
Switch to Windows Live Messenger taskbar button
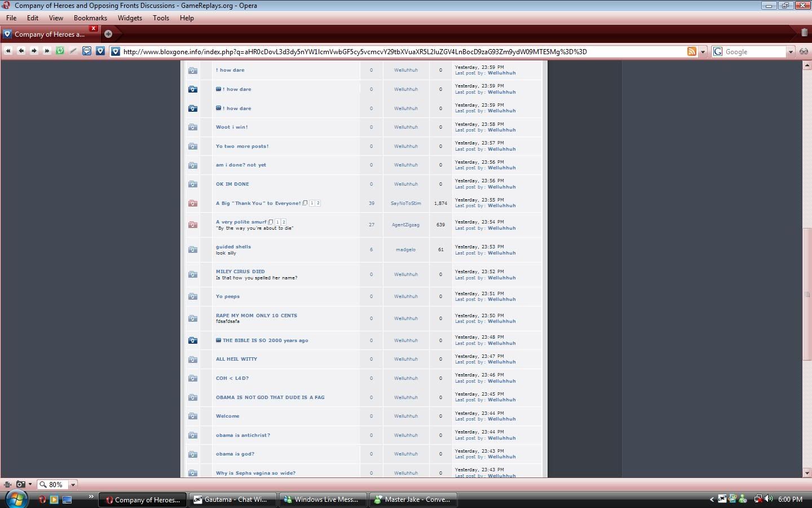(322, 500)
